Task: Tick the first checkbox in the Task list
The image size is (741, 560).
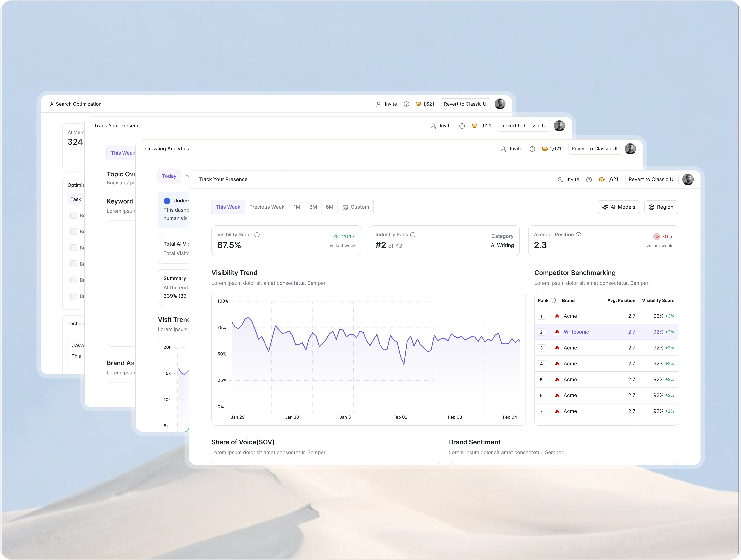Action: click(x=74, y=215)
